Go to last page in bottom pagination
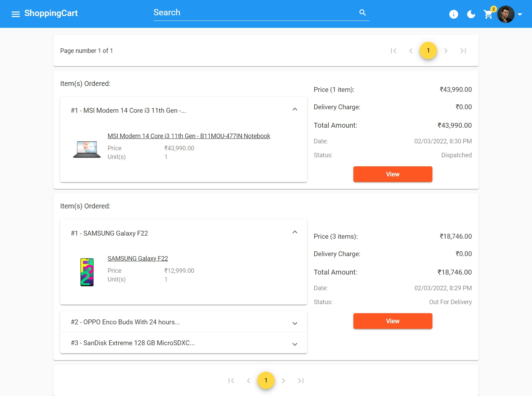 [x=301, y=381]
